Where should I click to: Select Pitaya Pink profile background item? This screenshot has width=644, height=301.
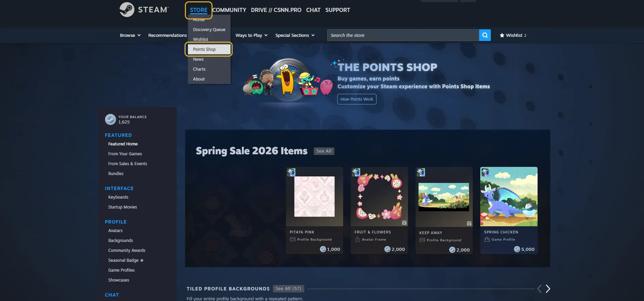[x=314, y=210]
